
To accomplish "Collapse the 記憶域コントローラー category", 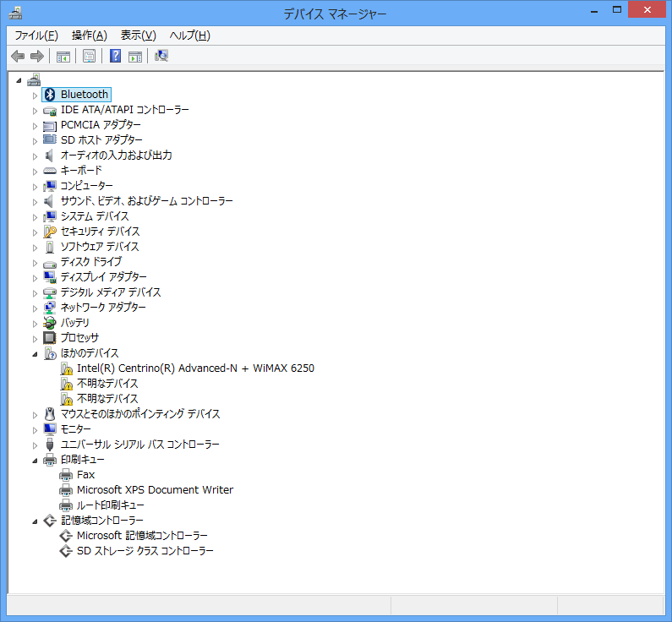I will (x=36, y=521).
